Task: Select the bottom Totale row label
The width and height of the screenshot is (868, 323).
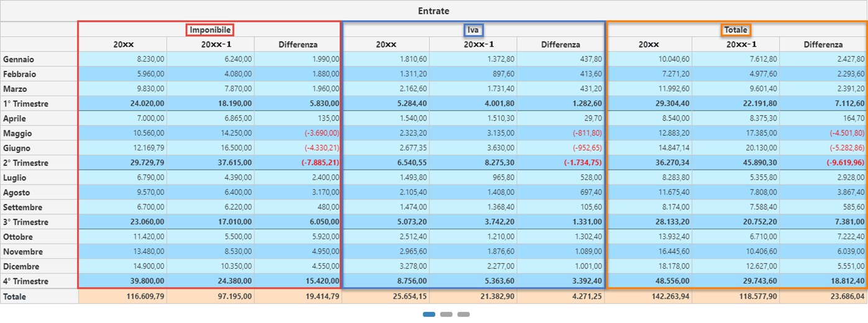Action: [15, 297]
